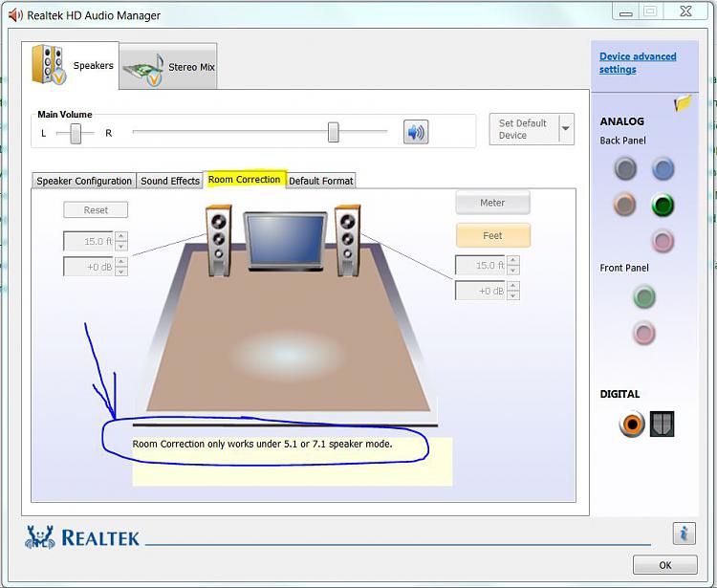717x588 pixels.
Task: Click the gray back panel jack
Action: click(625, 168)
